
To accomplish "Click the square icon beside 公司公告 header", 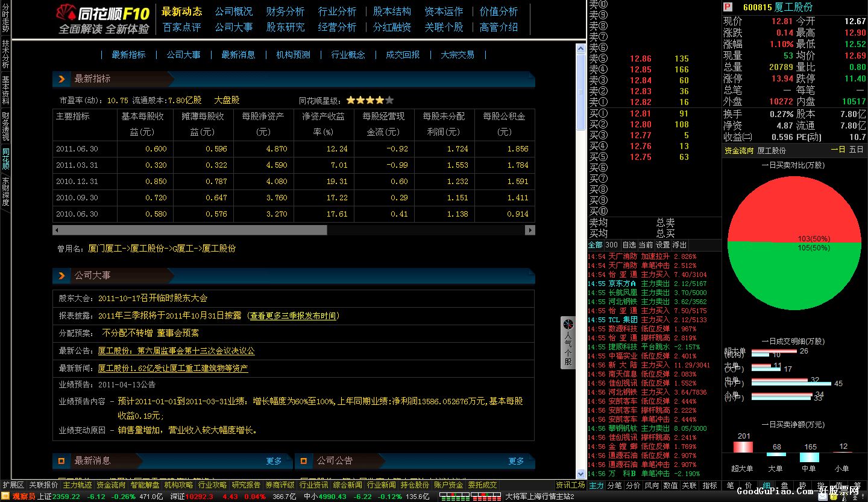I will coord(304,461).
